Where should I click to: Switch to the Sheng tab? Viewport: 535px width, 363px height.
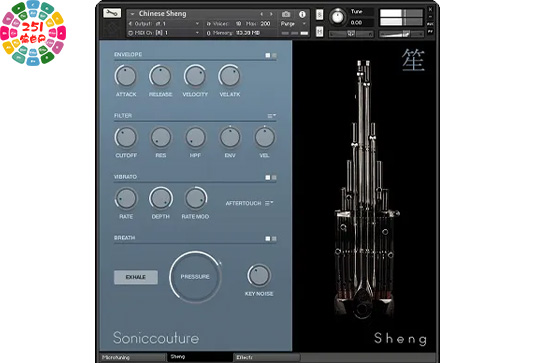point(200,357)
